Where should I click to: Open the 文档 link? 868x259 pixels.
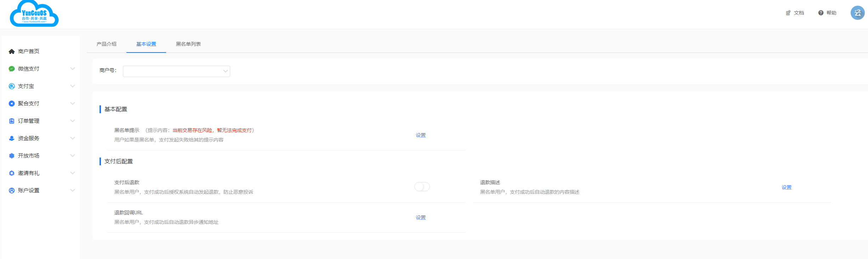(x=799, y=13)
